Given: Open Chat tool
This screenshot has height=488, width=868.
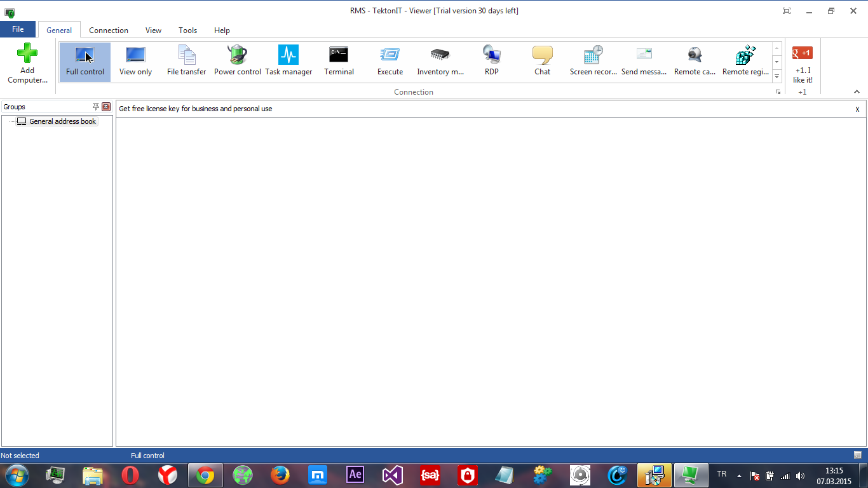Looking at the screenshot, I should [542, 62].
